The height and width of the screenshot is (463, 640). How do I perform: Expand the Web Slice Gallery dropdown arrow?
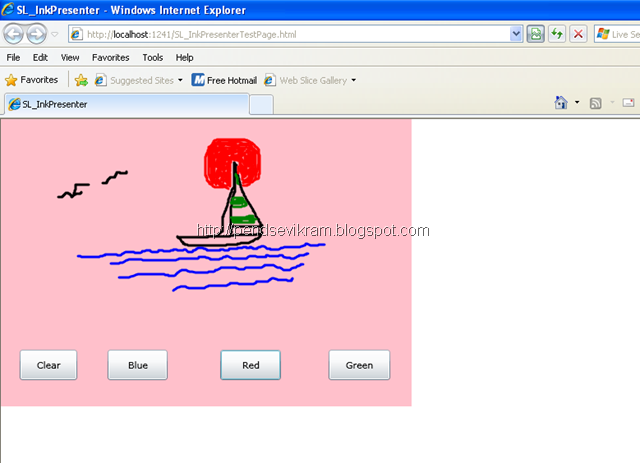[353, 80]
